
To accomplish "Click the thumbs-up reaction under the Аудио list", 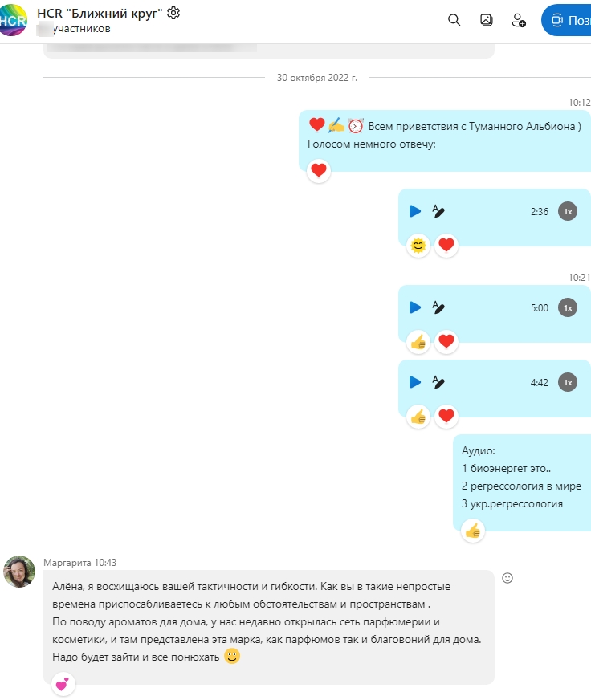I will 473,531.
